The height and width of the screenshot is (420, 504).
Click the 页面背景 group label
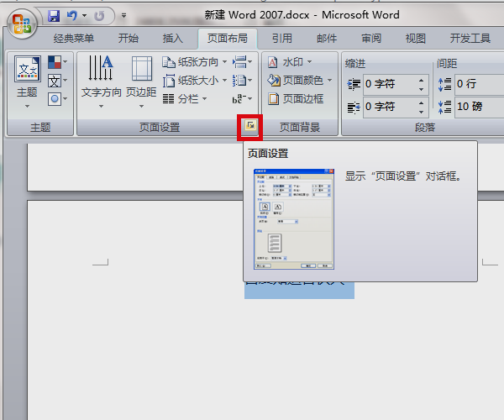[x=300, y=128]
